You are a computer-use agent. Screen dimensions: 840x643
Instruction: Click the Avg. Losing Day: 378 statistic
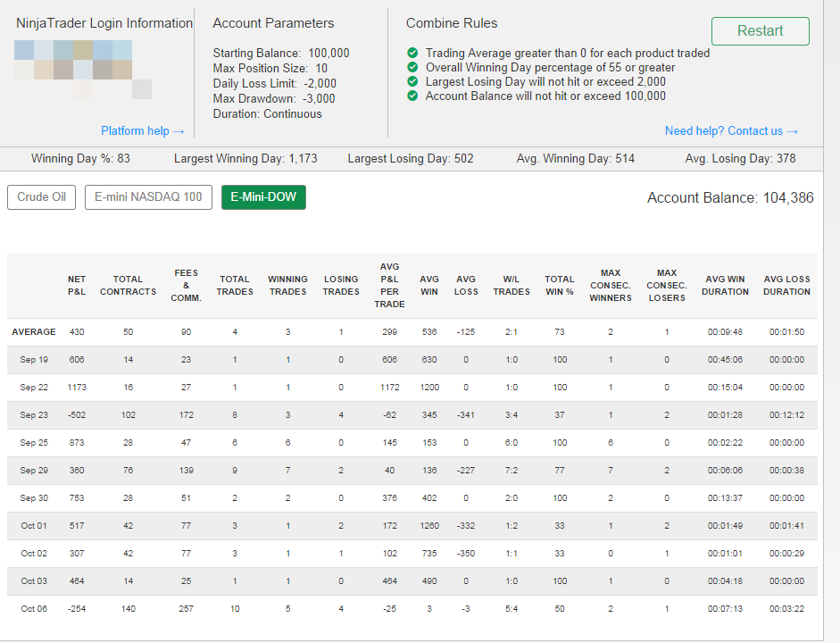[x=740, y=159]
